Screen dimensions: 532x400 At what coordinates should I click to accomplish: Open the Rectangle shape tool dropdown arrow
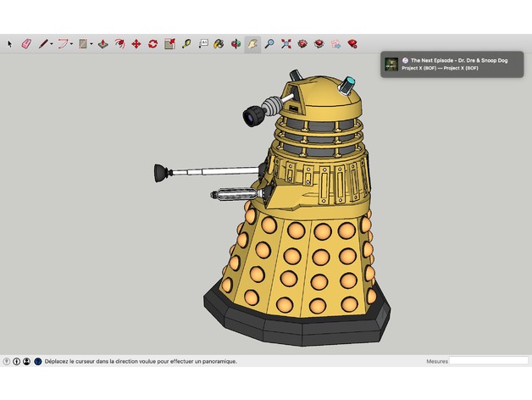coord(91,43)
